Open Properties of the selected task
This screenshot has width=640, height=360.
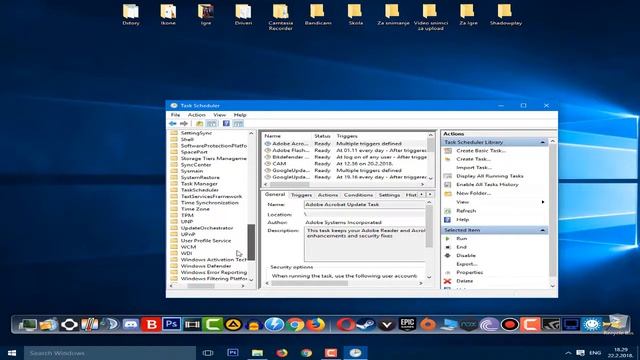pyautogui.click(x=469, y=272)
